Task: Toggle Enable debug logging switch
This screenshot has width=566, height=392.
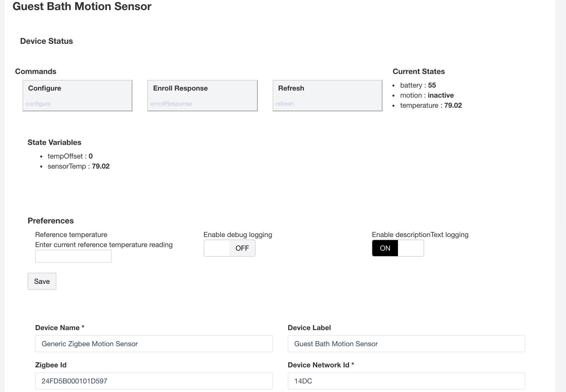Action: click(230, 248)
